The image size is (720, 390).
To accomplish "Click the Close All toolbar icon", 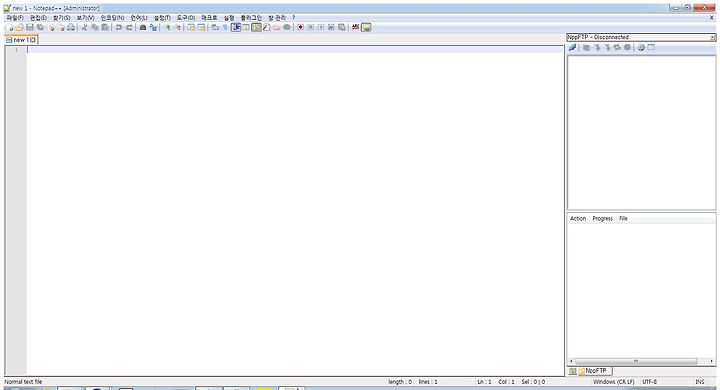I will (x=62, y=28).
